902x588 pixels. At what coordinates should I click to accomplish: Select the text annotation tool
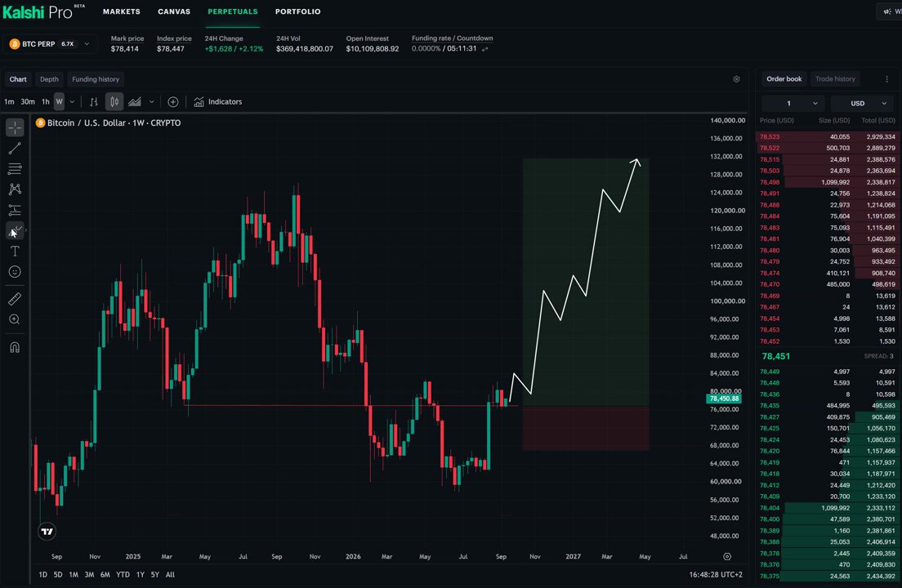[15, 252]
